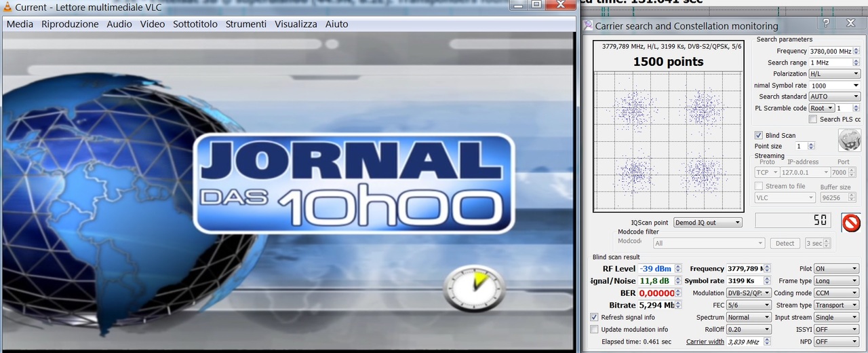868x353 pixels.
Task: Enable the Search PLS code checkbox
Action: coord(813,119)
